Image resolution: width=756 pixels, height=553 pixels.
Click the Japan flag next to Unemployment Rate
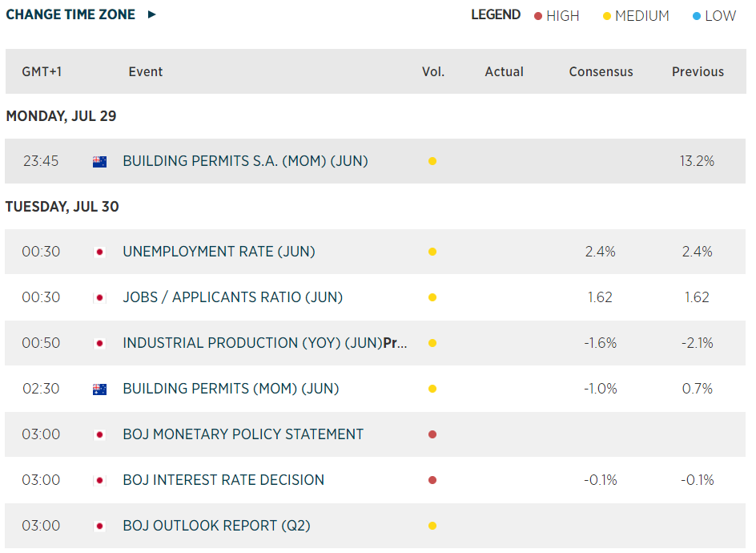click(100, 252)
